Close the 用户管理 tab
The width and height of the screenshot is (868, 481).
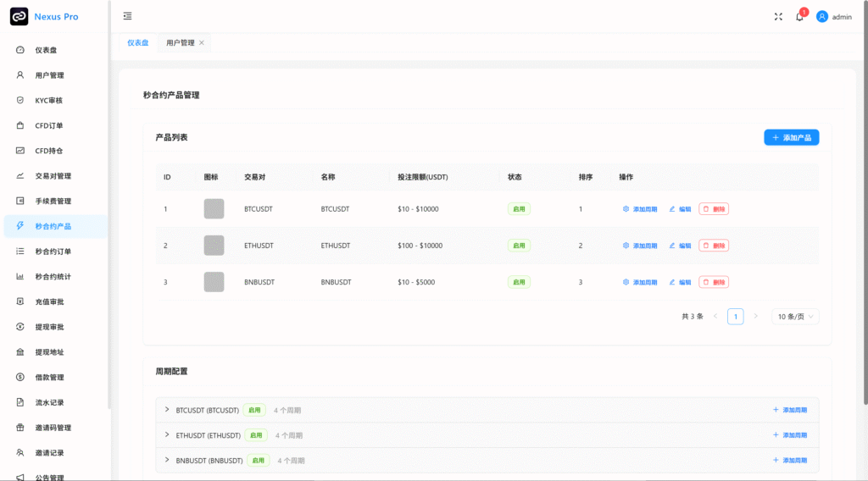point(202,42)
